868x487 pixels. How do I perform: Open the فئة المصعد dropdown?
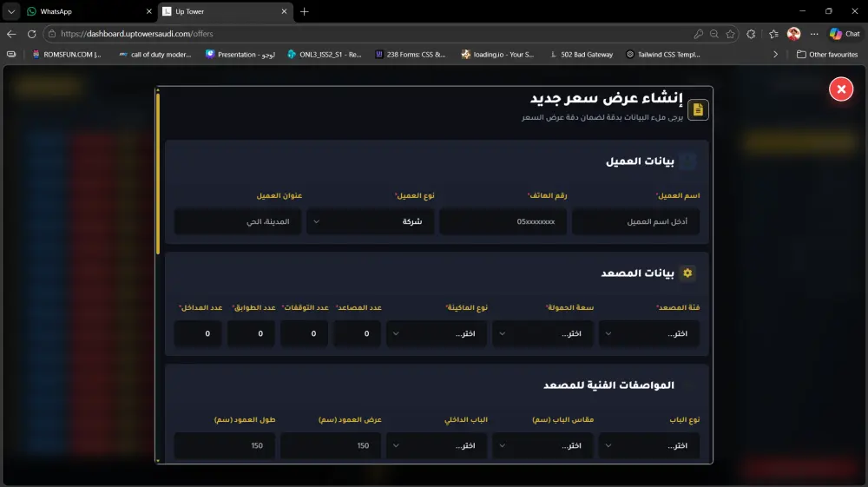648,333
